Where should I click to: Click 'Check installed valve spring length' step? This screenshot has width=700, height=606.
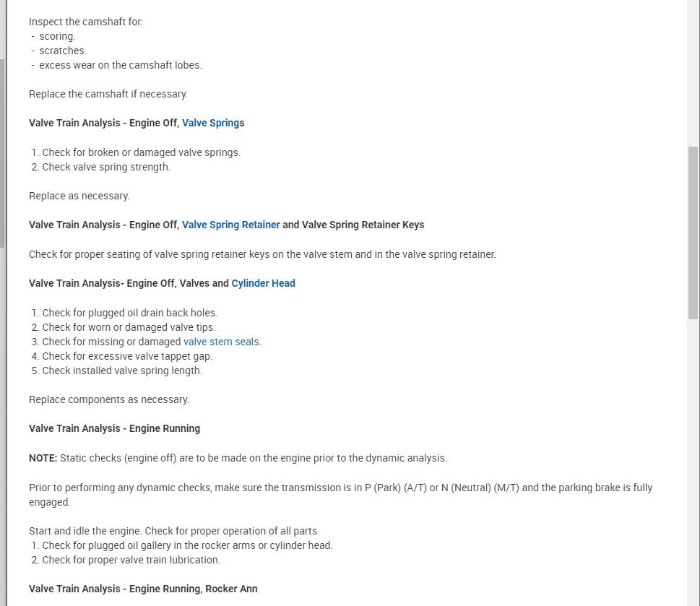pos(121,371)
